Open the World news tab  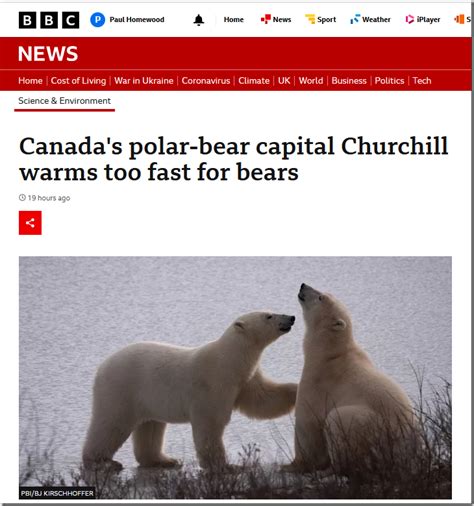pyautogui.click(x=311, y=81)
